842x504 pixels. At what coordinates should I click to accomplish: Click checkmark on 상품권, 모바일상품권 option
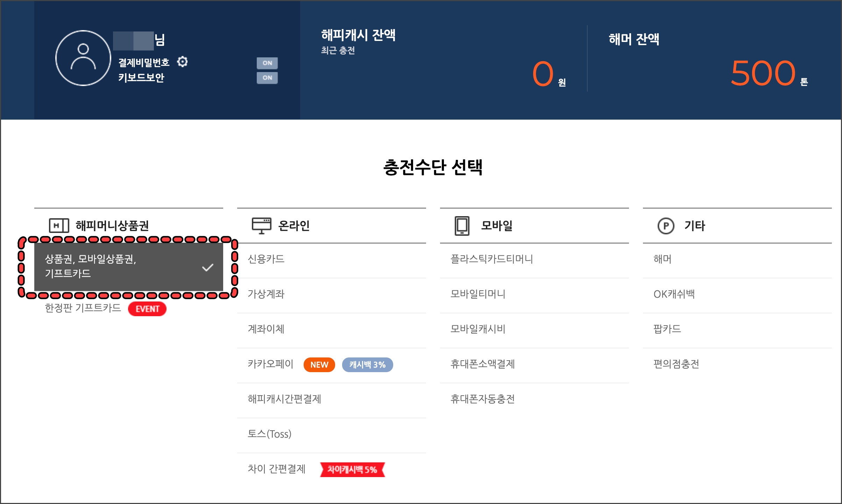207,268
